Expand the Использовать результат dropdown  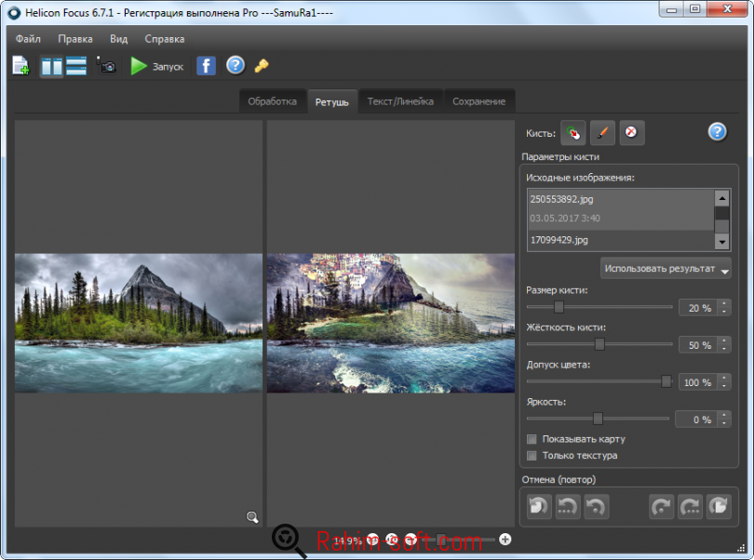(666, 269)
